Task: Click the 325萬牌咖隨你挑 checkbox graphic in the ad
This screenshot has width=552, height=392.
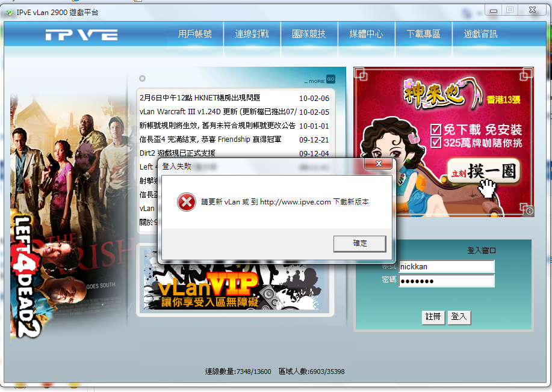Action: (436, 142)
